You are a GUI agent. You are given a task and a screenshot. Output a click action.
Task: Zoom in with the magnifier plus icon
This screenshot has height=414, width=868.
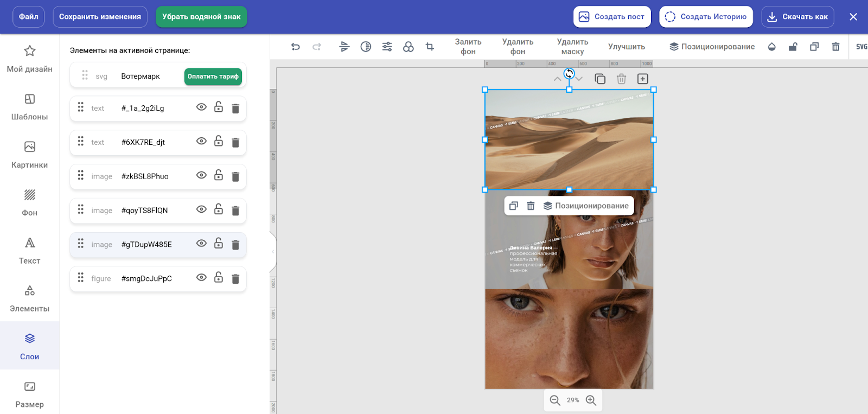pyautogui.click(x=591, y=400)
